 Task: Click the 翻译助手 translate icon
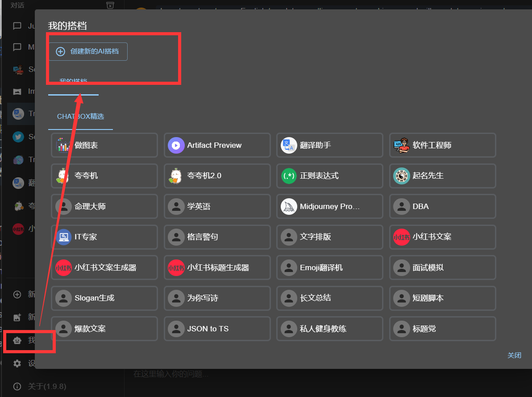(x=289, y=145)
